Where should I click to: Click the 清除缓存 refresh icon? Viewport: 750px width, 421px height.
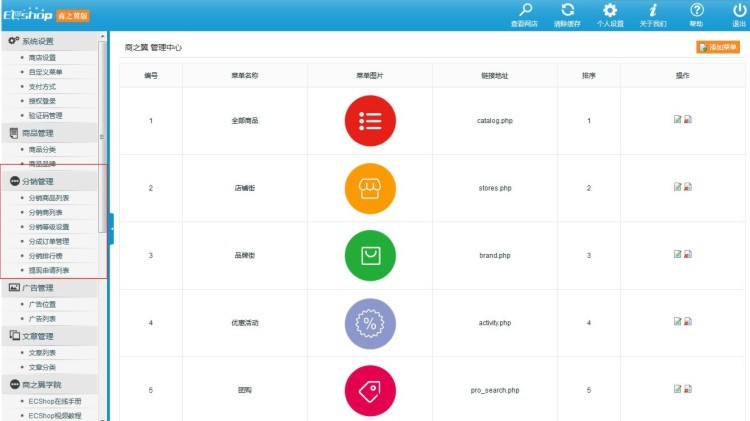567,10
